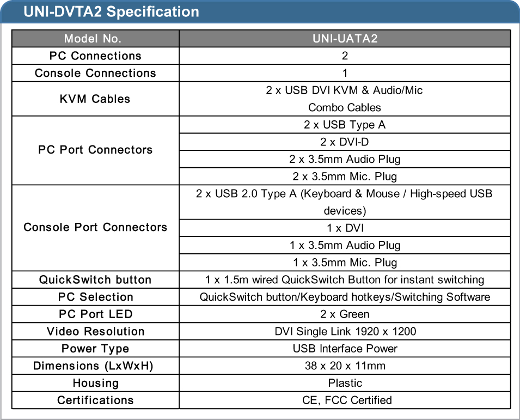Select the DVI Single Link 1920 x 1200 value
Screen dimensions: 520x420
click(345, 331)
